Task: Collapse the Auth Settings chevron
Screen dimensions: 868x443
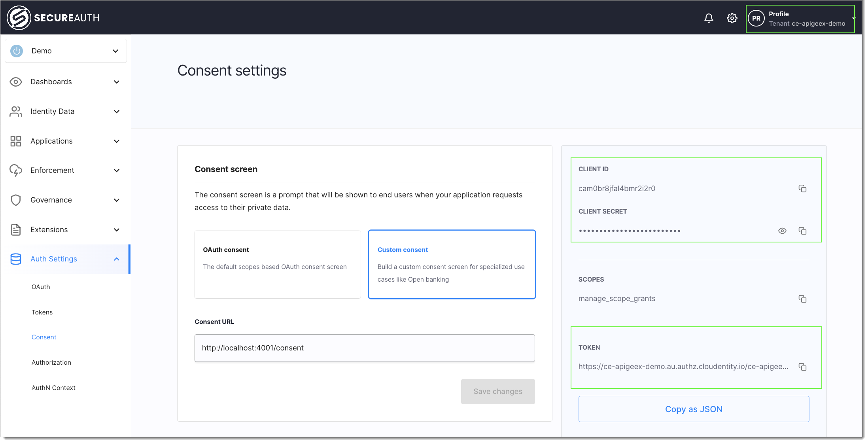Action: 117,259
